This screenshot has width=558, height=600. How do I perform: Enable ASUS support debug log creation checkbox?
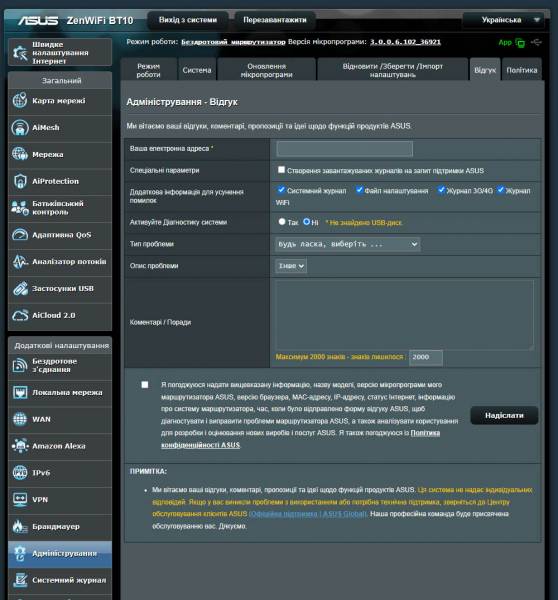[x=281, y=170]
